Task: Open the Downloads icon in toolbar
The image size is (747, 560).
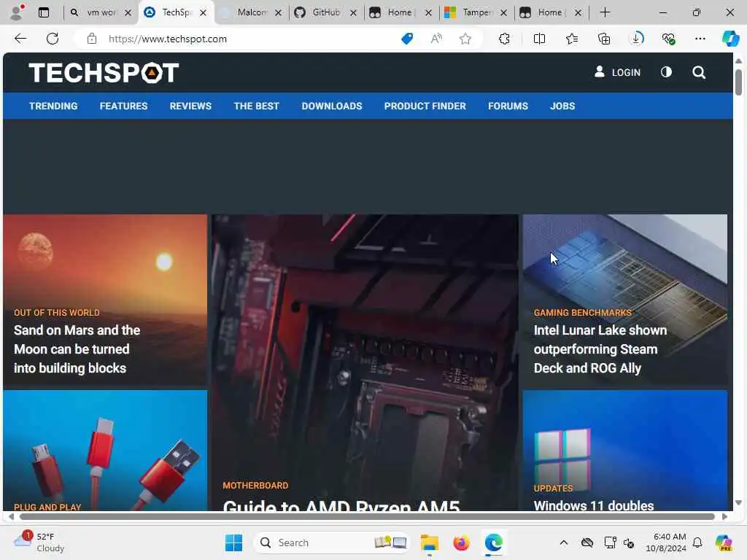Action: tap(636, 39)
